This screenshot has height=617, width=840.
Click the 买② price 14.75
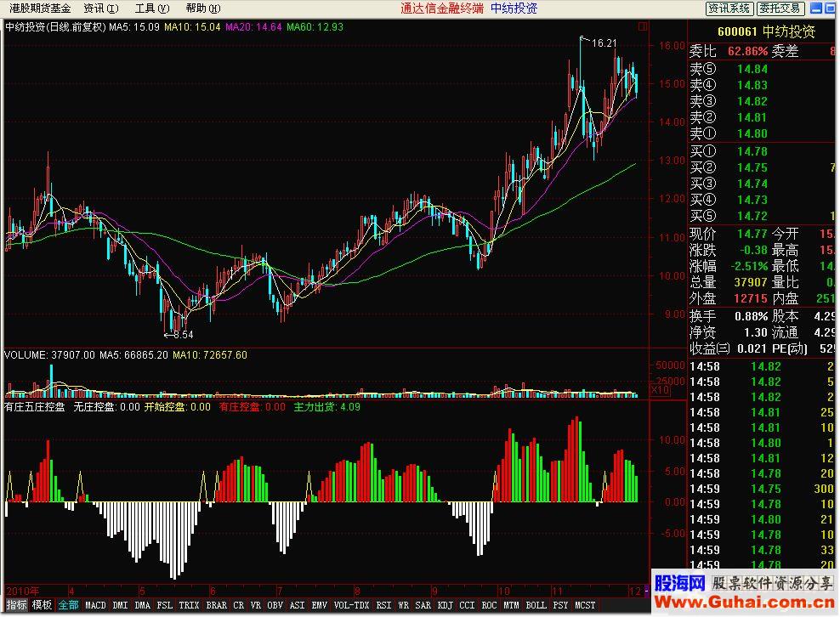click(x=752, y=167)
